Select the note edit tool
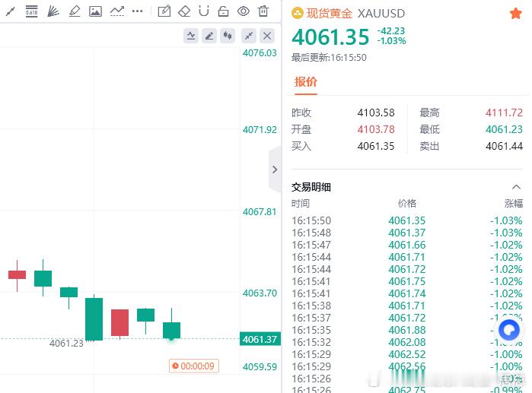 tap(164, 11)
